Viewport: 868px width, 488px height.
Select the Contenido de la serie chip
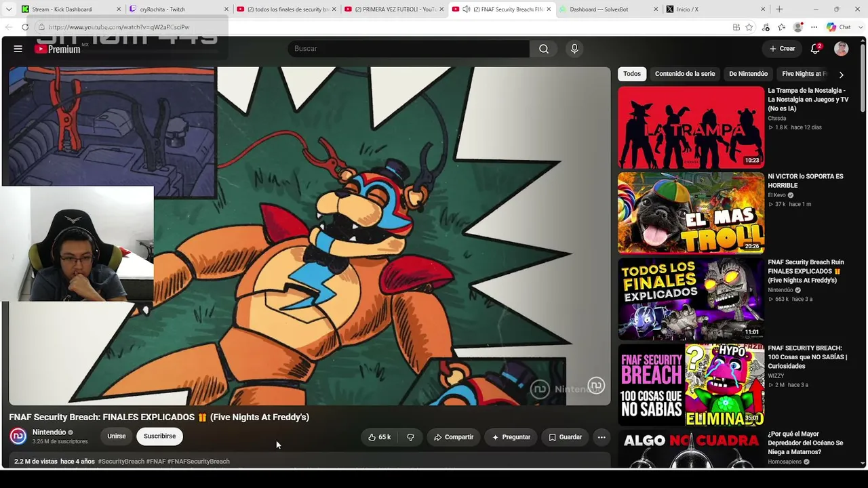685,74
